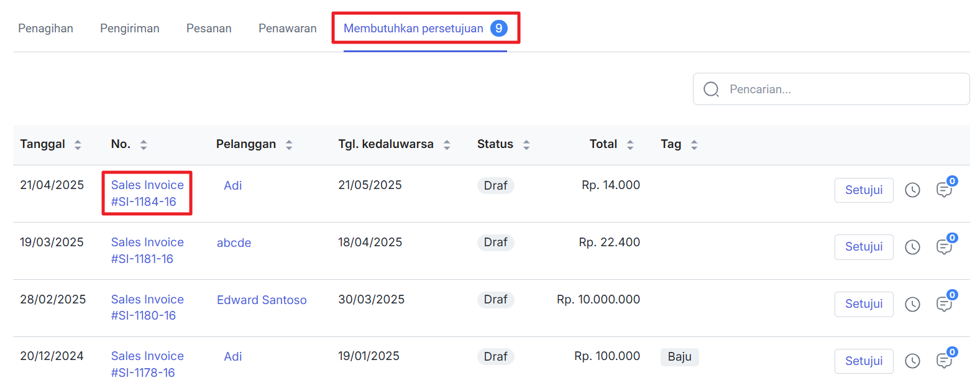Switch to the Penagihan tab
The image size is (980, 388).
[45, 29]
